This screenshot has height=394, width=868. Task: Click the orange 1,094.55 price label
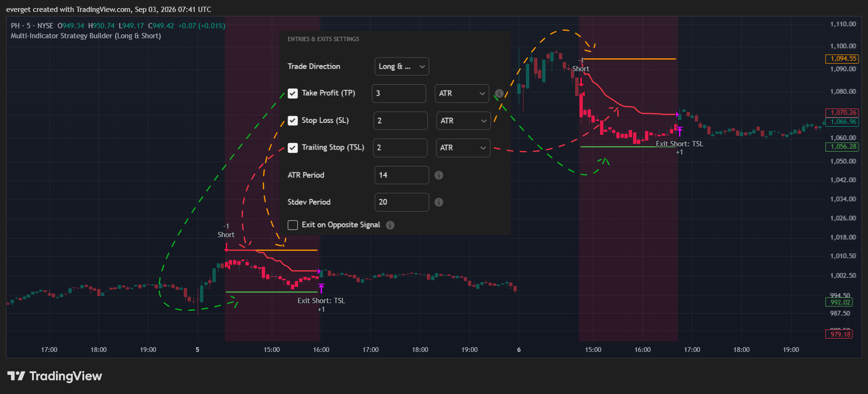click(x=842, y=58)
